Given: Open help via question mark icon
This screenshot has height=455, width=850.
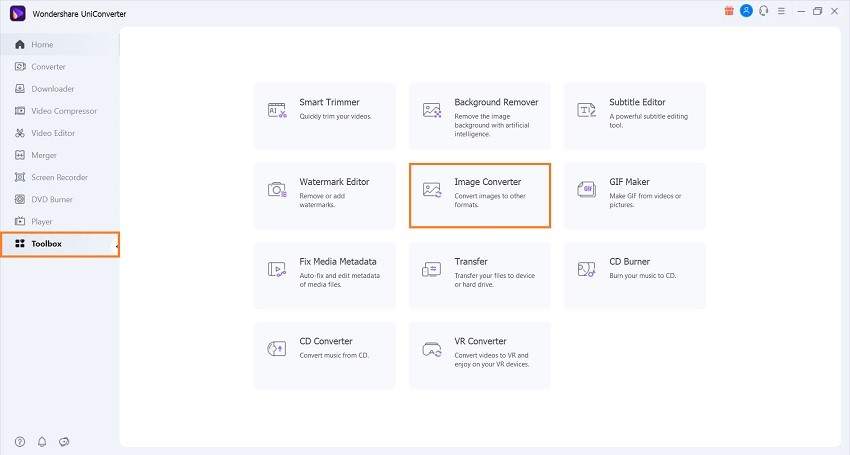Looking at the screenshot, I should click(x=20, y=441).
